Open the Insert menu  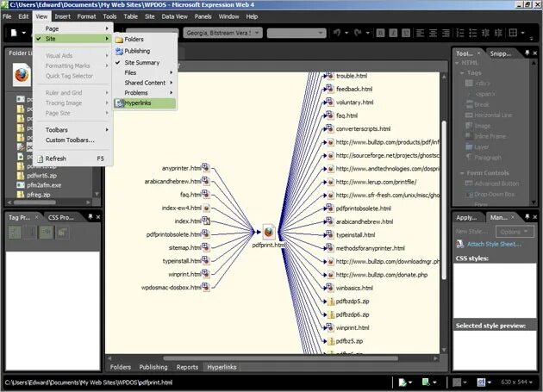[62, 16]
